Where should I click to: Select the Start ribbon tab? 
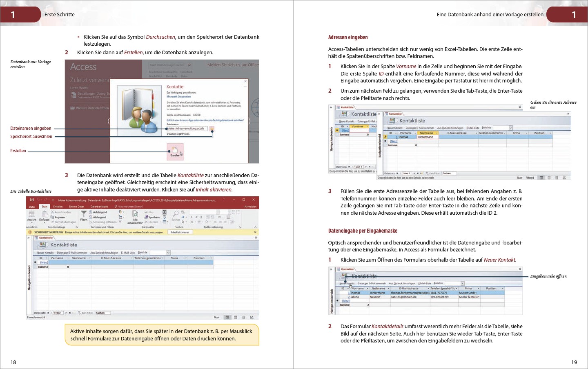[45, 207]
